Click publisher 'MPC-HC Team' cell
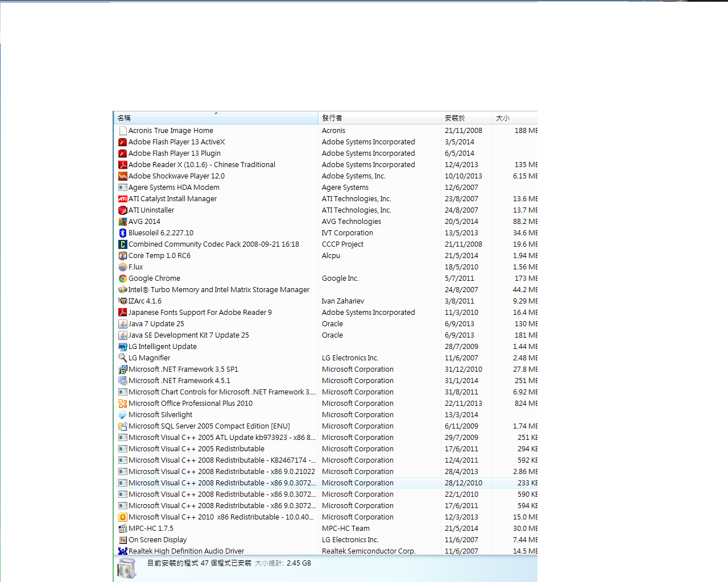728x582 pixels. coord(346,529)
